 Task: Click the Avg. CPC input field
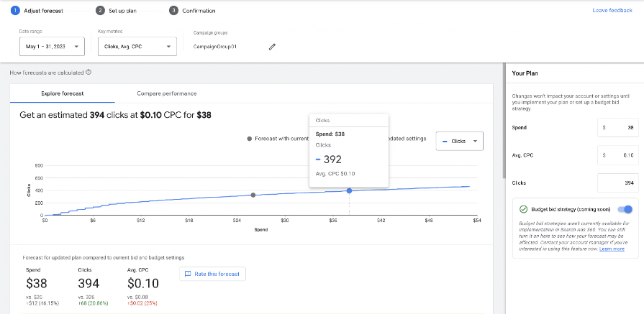pyautogui.click(x=617, y=155)
